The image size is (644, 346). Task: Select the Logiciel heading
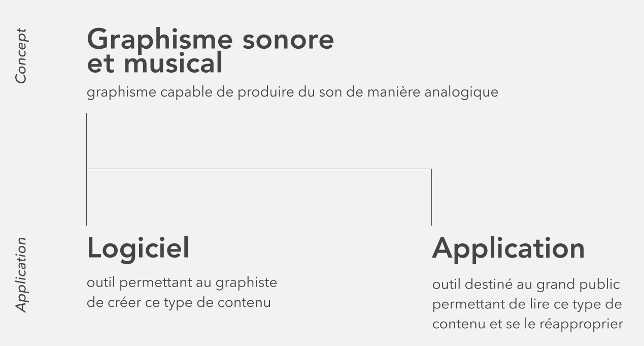click(x=138, y=248)
